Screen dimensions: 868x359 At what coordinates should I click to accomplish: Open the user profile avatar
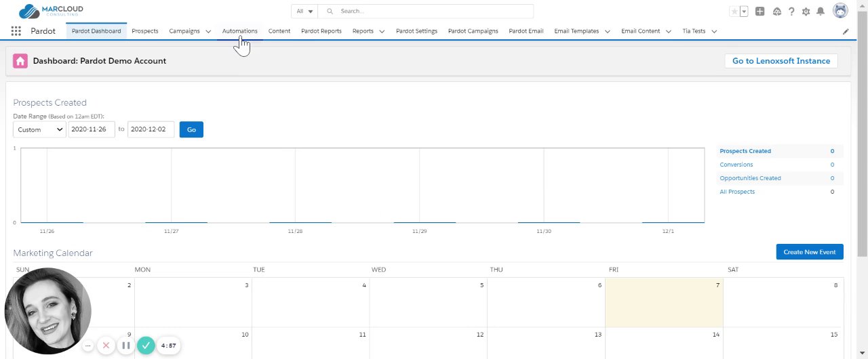pos(840,11)
